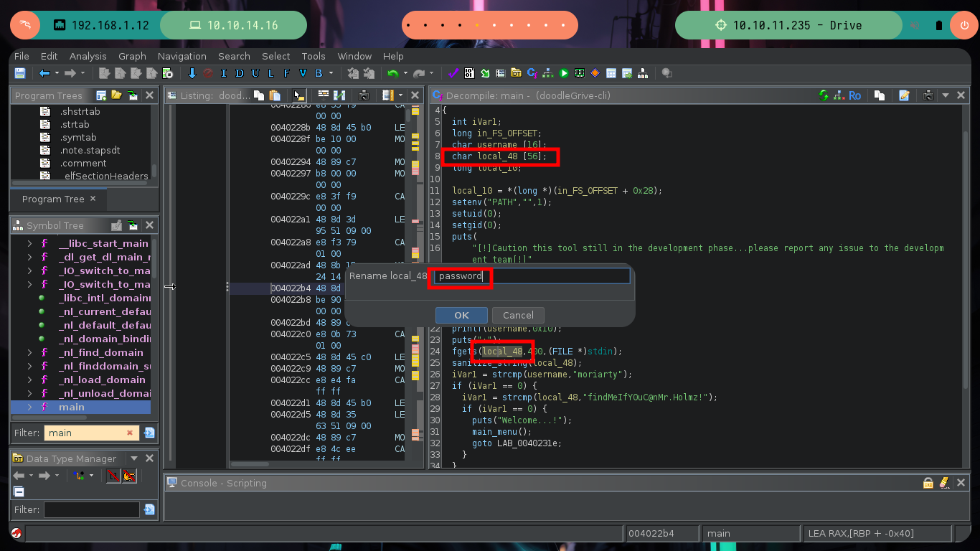The image size is (980, 551).
Task: Click the Symbol Tree filter field containing 'main'
Action: [92, 433]
